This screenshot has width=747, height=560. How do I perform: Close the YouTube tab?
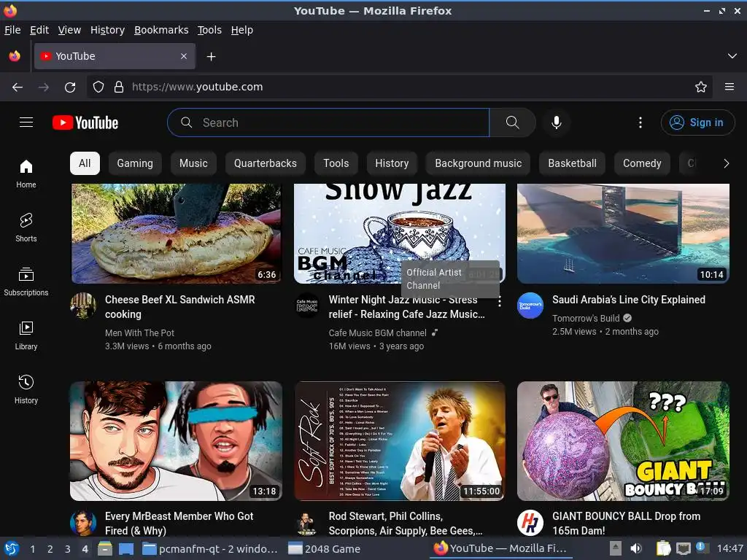pyautogui.click(x=184, y=56)
